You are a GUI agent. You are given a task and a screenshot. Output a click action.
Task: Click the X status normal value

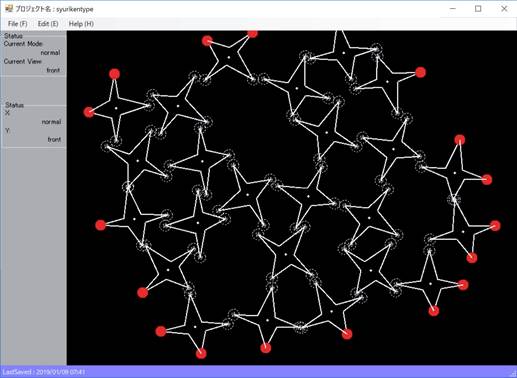pos(51,122)
